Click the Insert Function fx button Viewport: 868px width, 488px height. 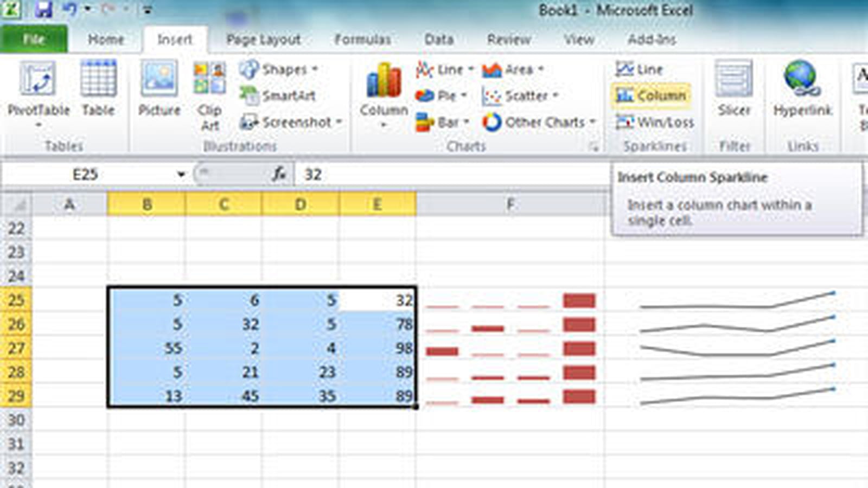(279, 174)
